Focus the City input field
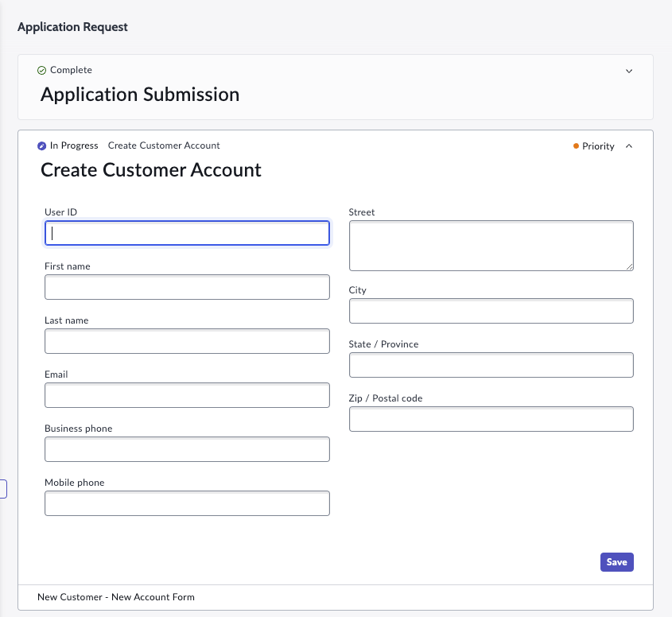Screen dimensions: 672x617 click(x=491, y=311)
